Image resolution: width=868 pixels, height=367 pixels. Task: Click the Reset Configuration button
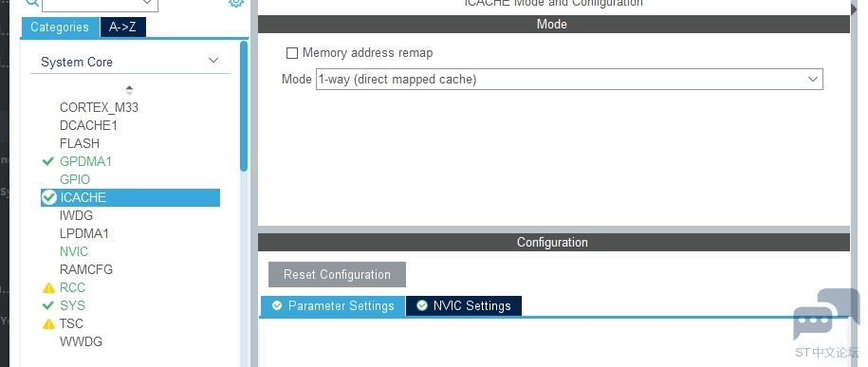point(337,275)
